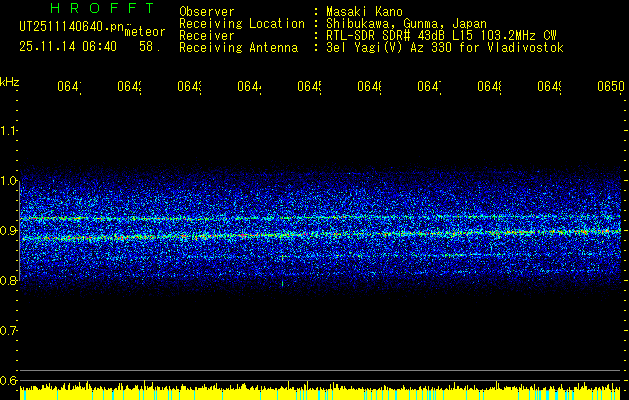Click the 0.9 kHz axis label

(x=8, y=230)
